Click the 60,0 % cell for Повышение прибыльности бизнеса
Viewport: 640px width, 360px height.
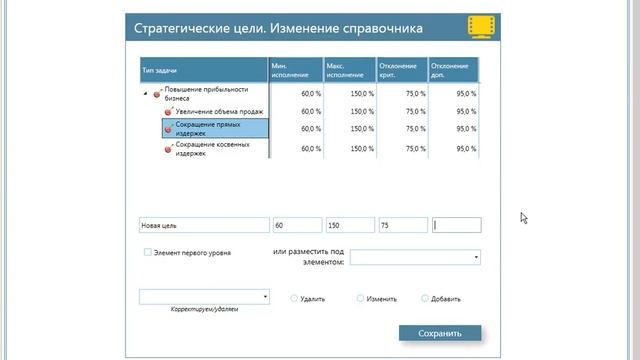311,93
